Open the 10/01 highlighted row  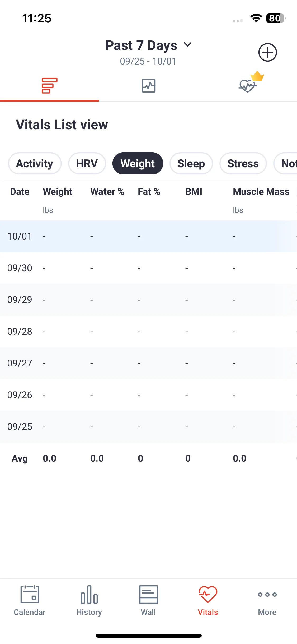tap(148, 236)
